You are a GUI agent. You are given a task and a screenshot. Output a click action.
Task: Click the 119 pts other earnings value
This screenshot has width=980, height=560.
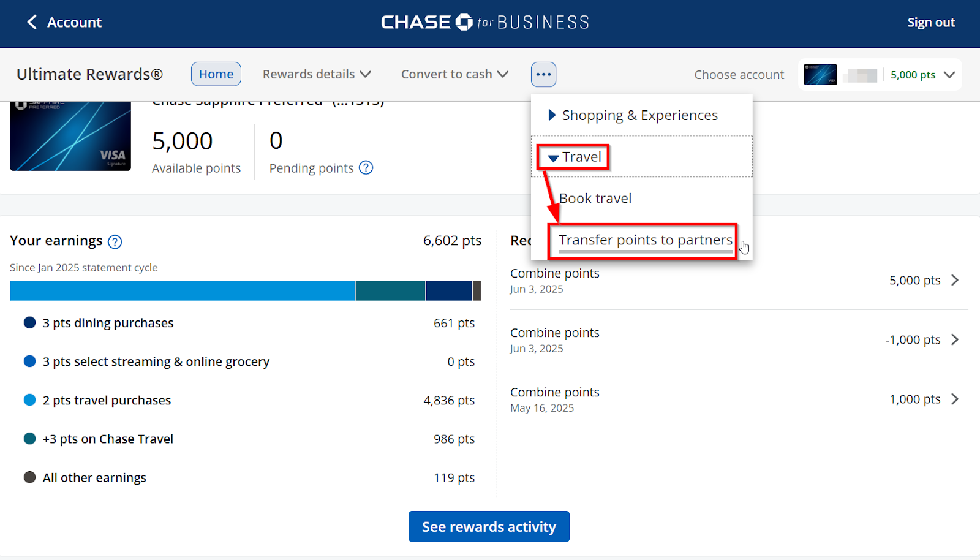(454, 477)
